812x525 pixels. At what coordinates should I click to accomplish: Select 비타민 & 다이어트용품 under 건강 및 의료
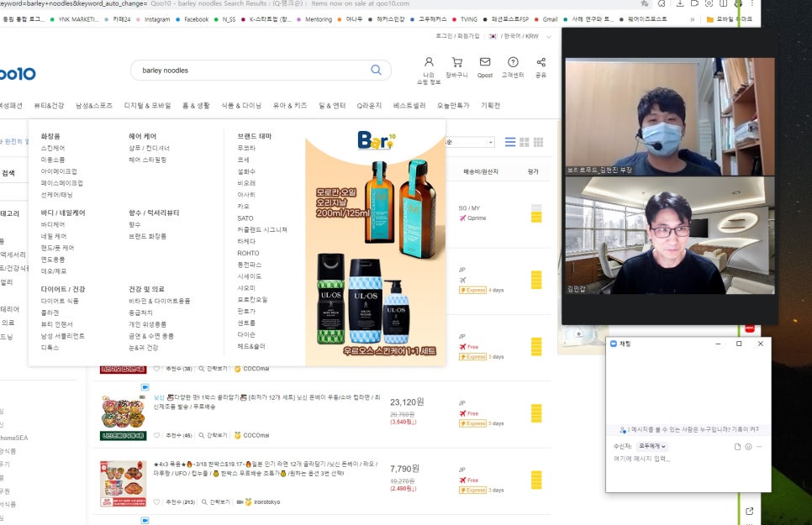[159, 301]
